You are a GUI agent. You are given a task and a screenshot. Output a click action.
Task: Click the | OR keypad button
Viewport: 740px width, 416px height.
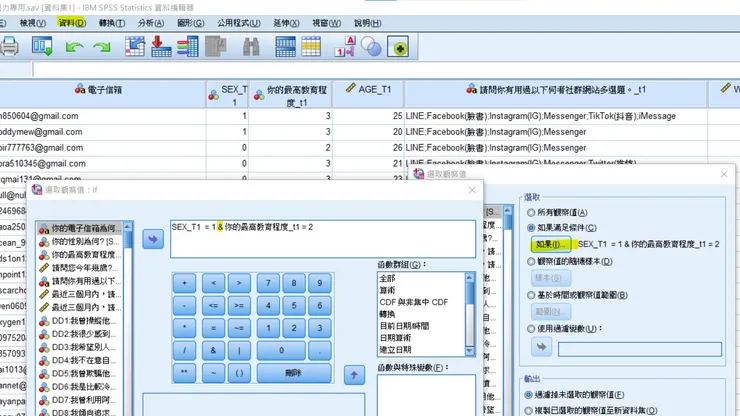pyautogui.click(x=239, y=350)
